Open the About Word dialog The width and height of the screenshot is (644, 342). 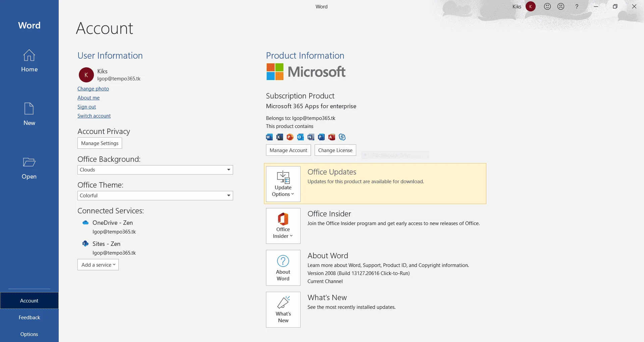[x=283, y=268]
